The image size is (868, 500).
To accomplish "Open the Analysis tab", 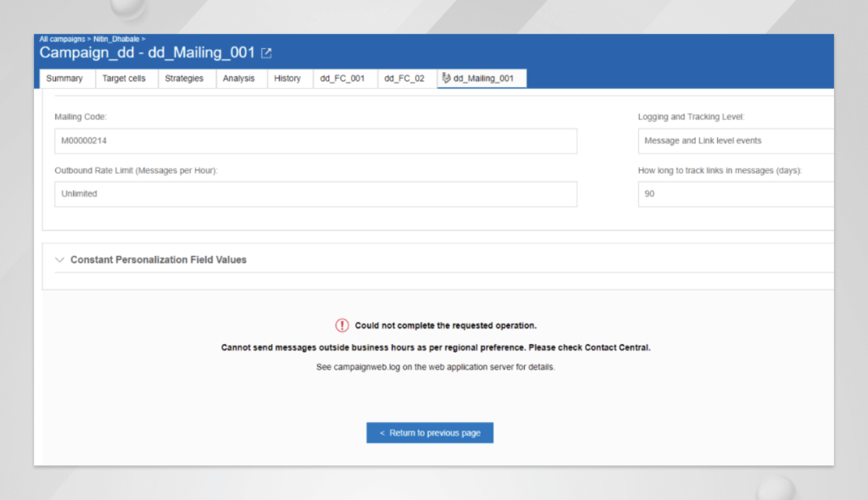I will click(240, 78).
